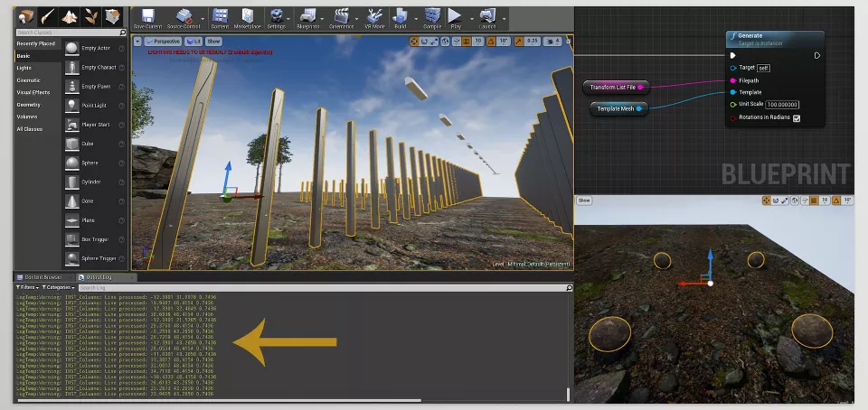Click the surface snapping icon in main viewport

[457, 42]
